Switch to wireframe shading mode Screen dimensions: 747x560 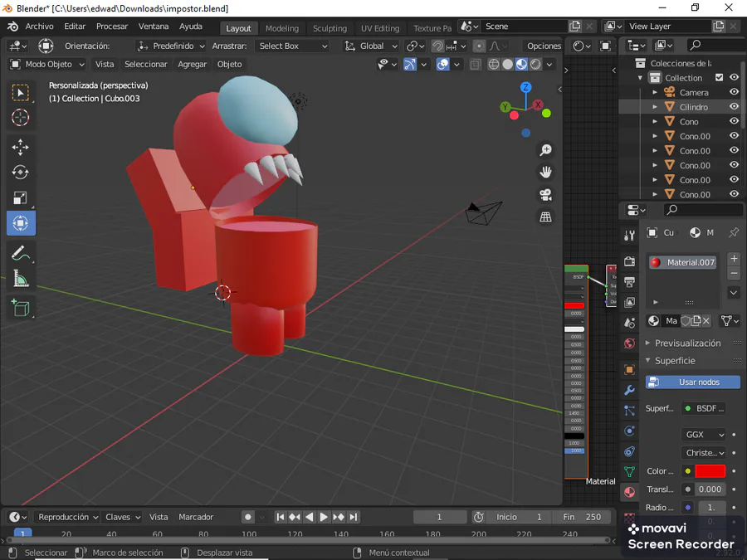(494, 64)
